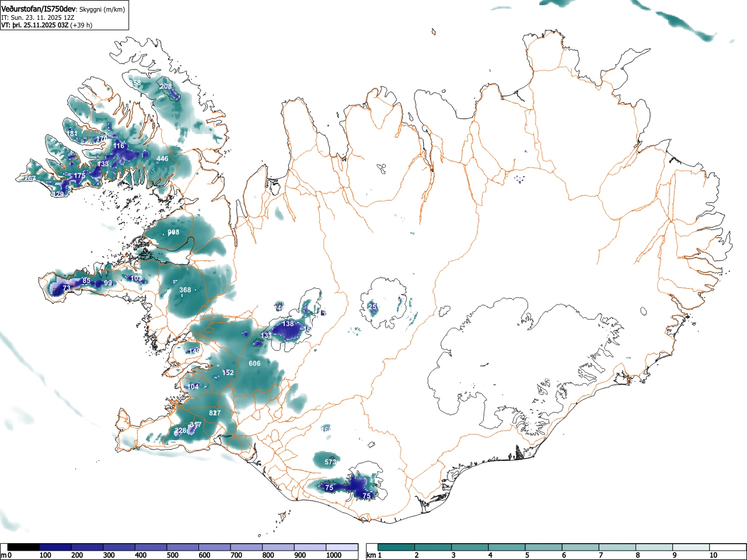Click the '3' label on the km legend
747x560 pixels.
coord(453,555)
